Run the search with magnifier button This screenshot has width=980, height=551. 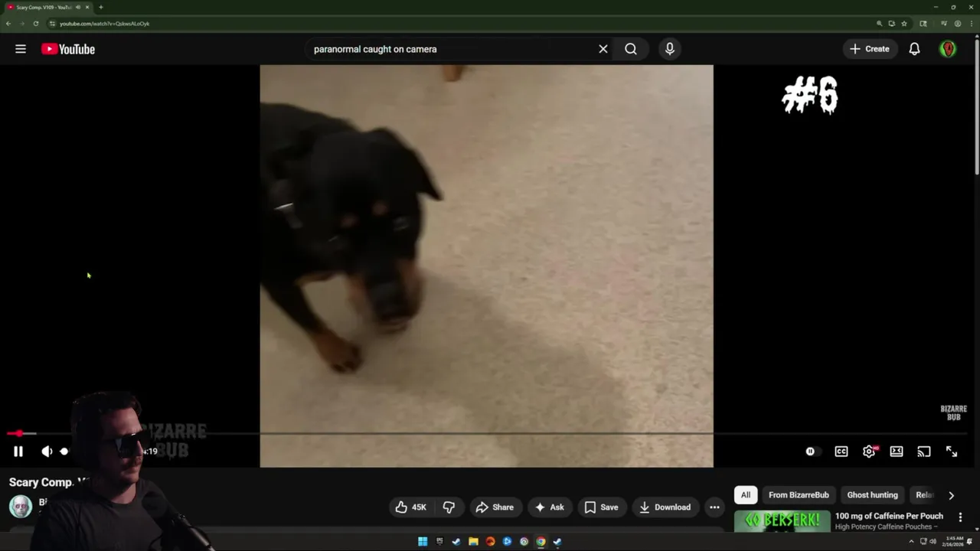tap(631, 49)
